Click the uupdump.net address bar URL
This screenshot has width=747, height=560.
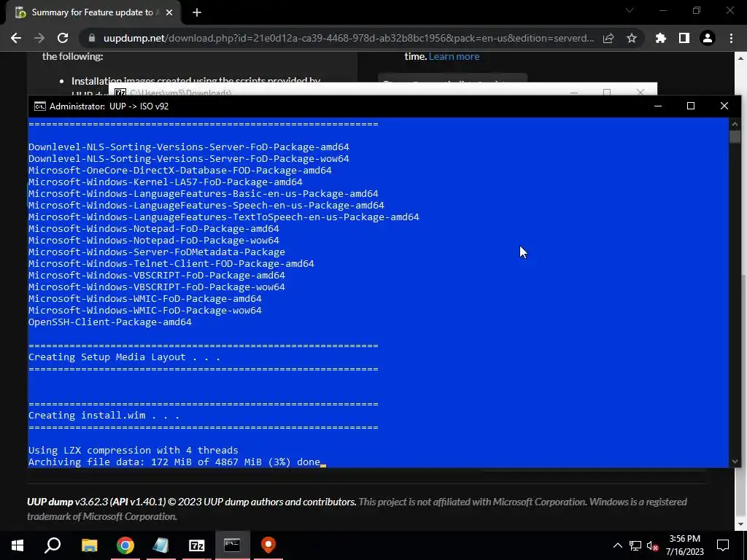tap(348, 38)
